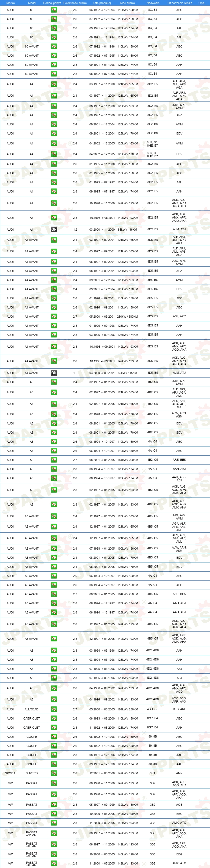Click petrol icon in PASSAT 3B3 BBG row
Screen dimensions: 210x868
54,814
